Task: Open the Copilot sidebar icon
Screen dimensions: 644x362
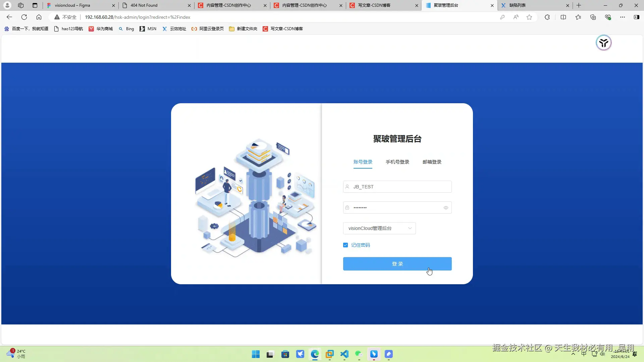Action: [637, 17]
